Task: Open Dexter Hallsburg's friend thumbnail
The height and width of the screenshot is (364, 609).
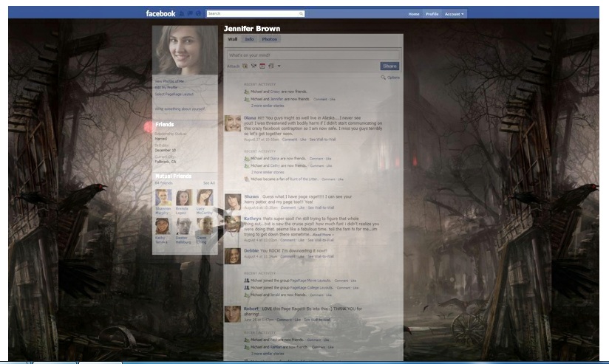Action: 183,226
